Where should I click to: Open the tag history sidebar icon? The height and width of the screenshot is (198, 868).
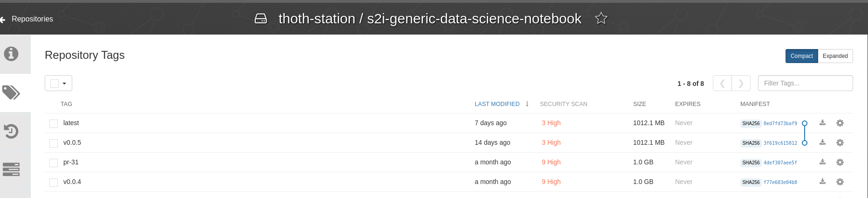[x=11, y=131]
